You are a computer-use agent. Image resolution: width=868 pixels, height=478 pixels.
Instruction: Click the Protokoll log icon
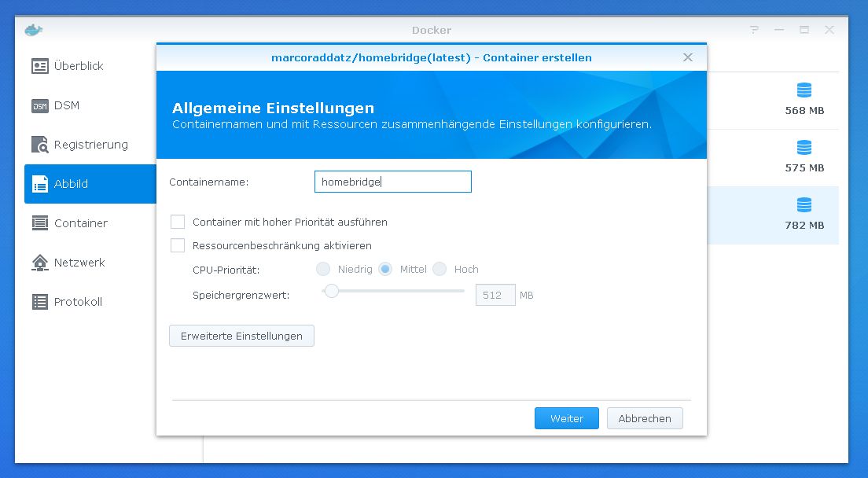(40, 302)
